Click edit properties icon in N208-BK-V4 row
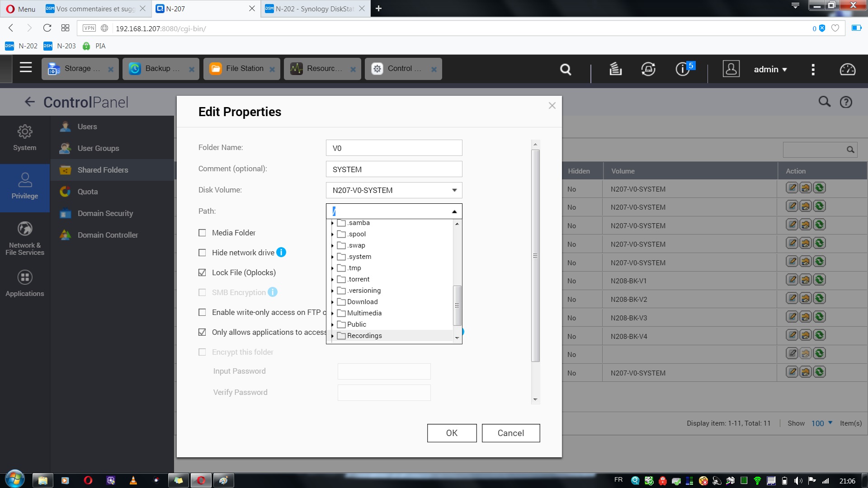This screenshot has width=868, height=488. pyautogui.click(x=792, y=335)
